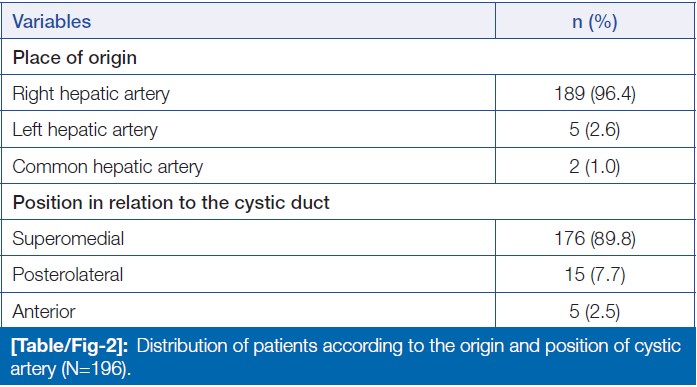697x387 pixels.
Task: Click the 189 (96.4) value cell
Action: pos(595,94)
